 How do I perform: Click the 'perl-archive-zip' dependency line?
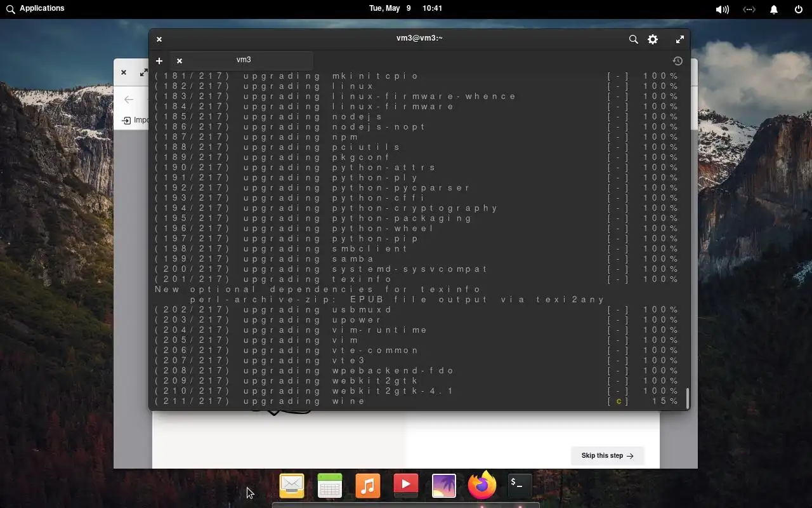(398, 300)
